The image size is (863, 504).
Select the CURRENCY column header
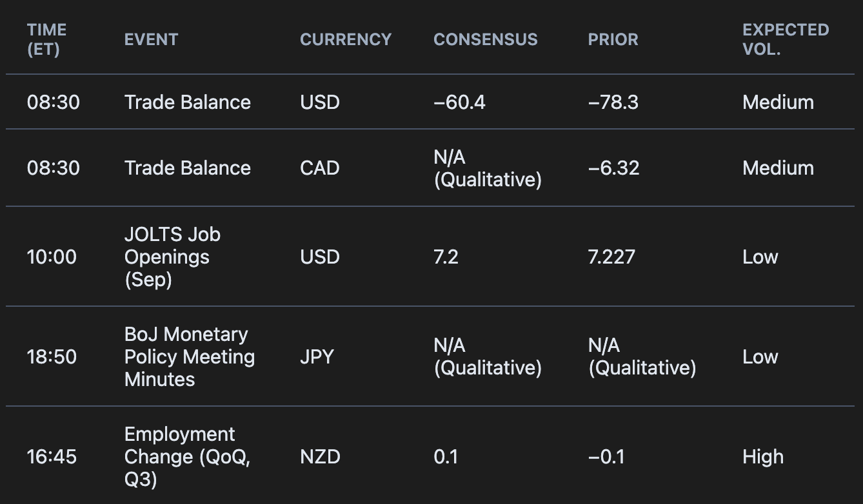pyautogui.click(x=346, y=39)
